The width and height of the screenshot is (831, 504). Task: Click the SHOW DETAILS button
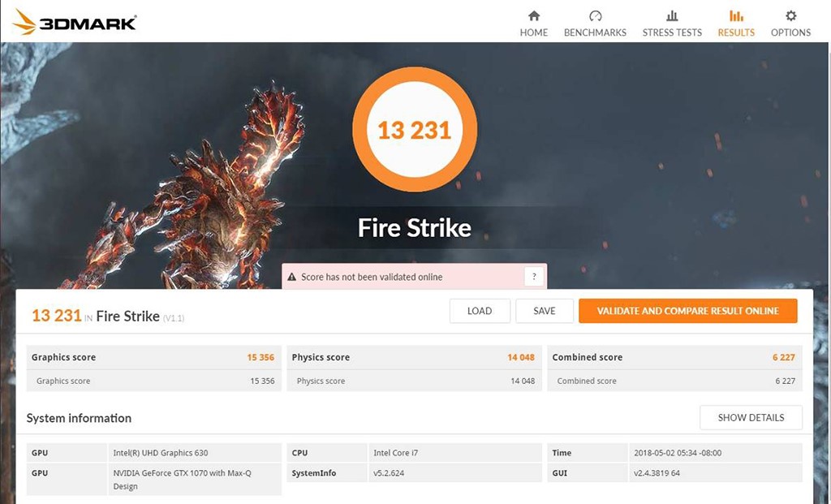click(x=751, y=418)
